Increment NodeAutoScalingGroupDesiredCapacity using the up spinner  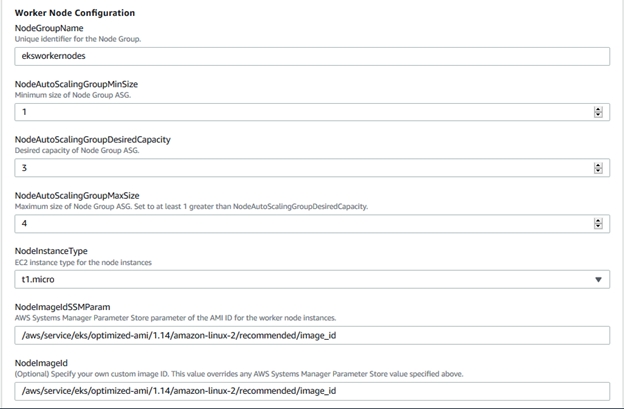tap(598, 165)
